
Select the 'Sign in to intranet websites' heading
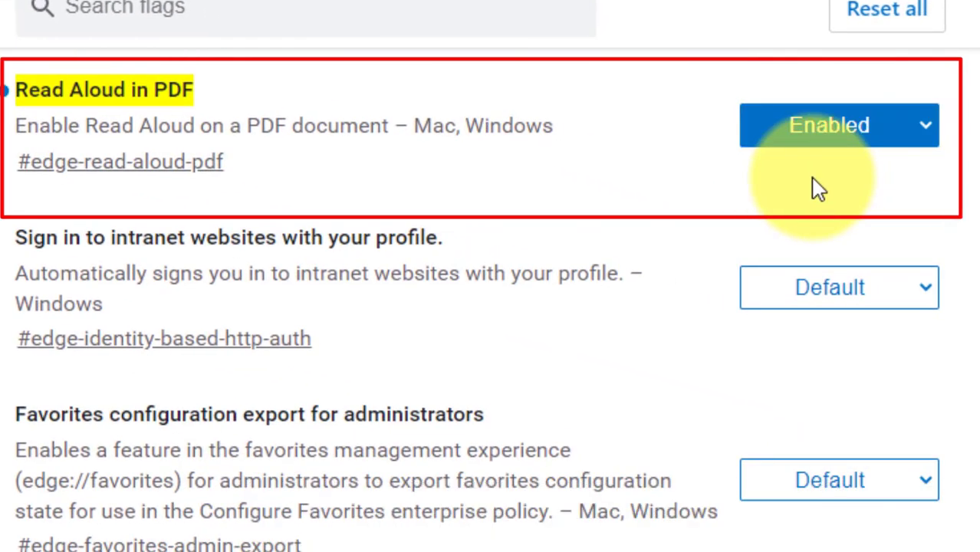point(229,238)
